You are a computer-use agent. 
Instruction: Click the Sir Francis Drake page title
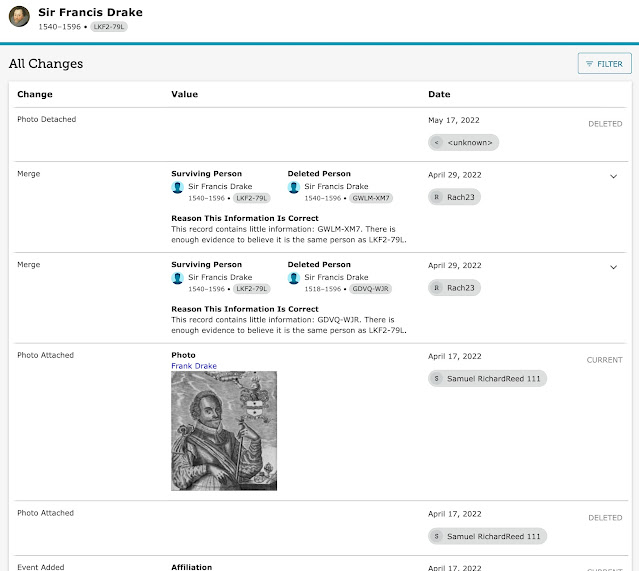pos(90,13)
